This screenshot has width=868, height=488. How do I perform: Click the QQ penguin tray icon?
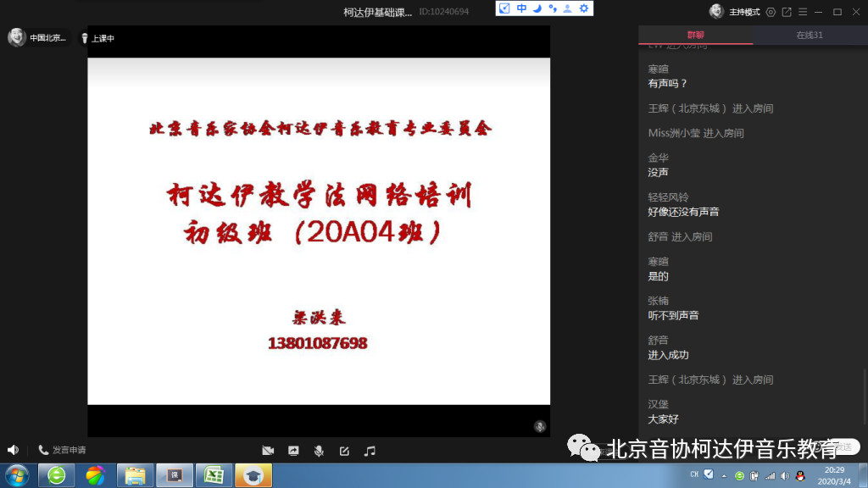tap(800, 476)
